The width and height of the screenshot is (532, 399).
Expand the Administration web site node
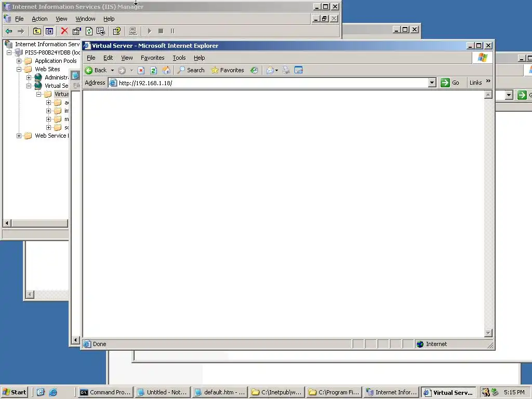(29, 78)
